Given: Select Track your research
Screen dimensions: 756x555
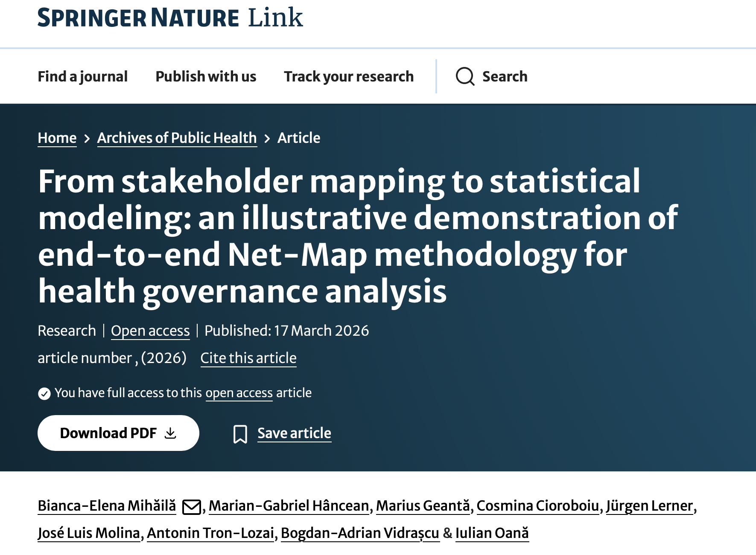Looking at the screenshot, I should pos(349,77).
